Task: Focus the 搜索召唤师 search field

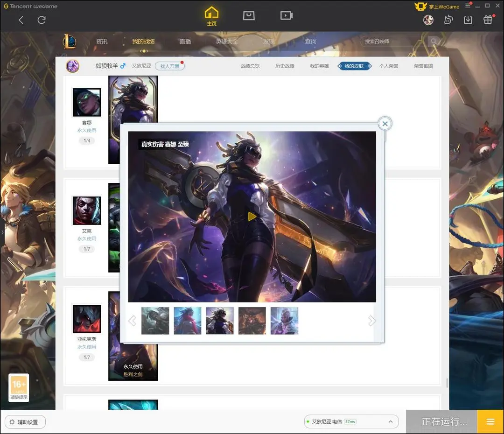Action: 394,42
